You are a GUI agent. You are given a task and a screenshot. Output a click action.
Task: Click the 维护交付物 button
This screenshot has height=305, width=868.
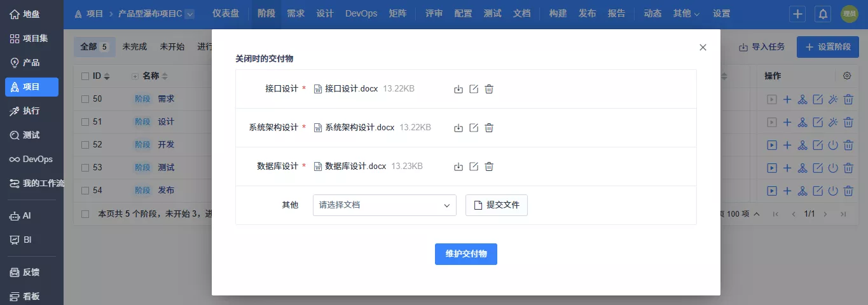(466, 254)
